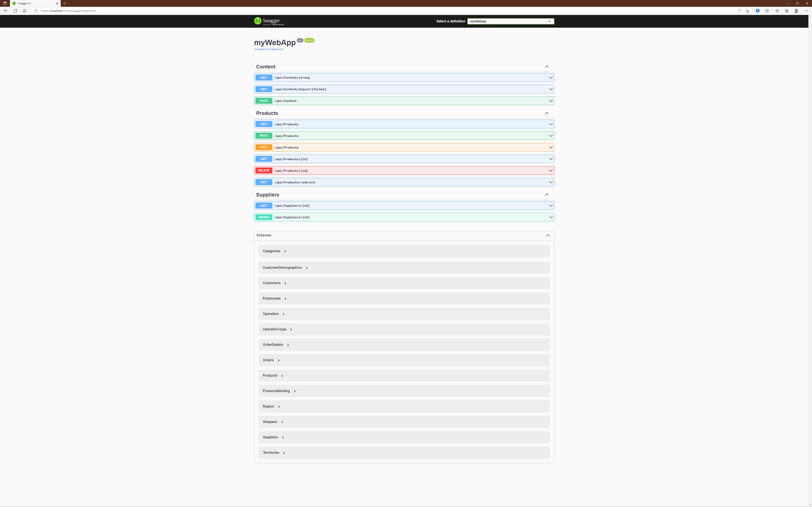Open the Read aloud icon in address bar
812x507 pixels.
click(x=739, y=11)
